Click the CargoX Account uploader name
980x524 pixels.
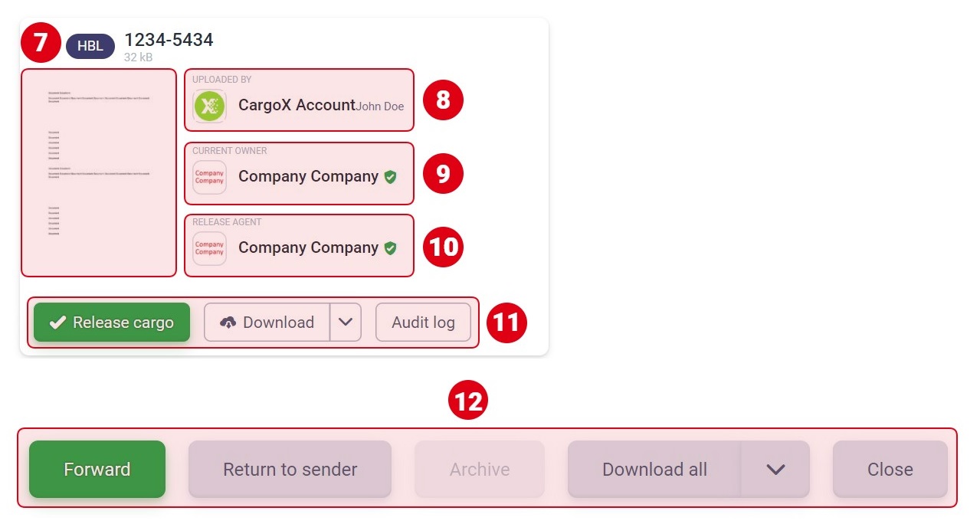click(297, 106)
